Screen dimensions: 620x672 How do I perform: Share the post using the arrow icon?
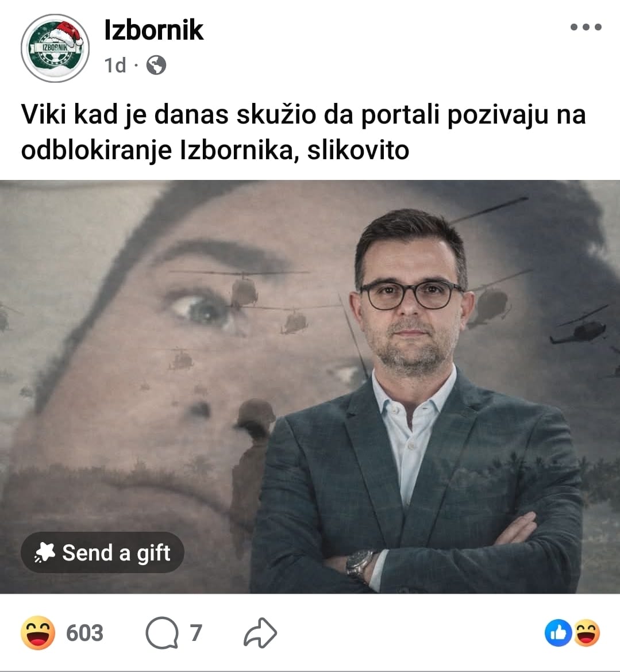click(260, 632)
